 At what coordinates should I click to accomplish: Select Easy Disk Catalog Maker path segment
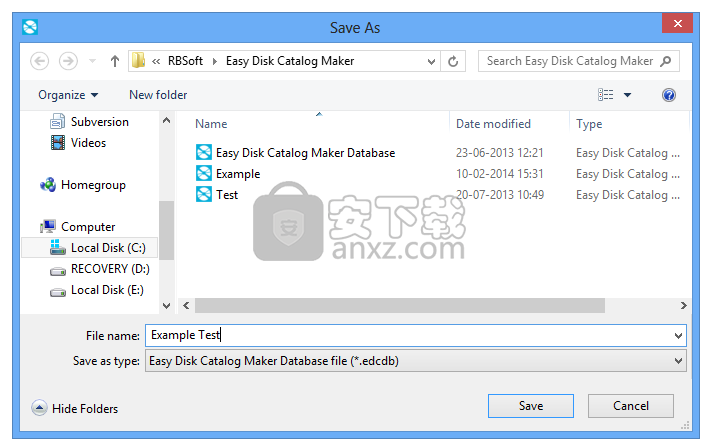(290, 61)
